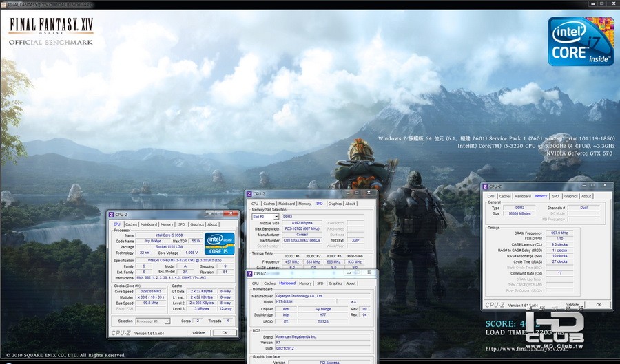Viewport: 620px width, 364px height.
Task: Open Caches tab in the SPD window
Action: (x=269, y=204)
